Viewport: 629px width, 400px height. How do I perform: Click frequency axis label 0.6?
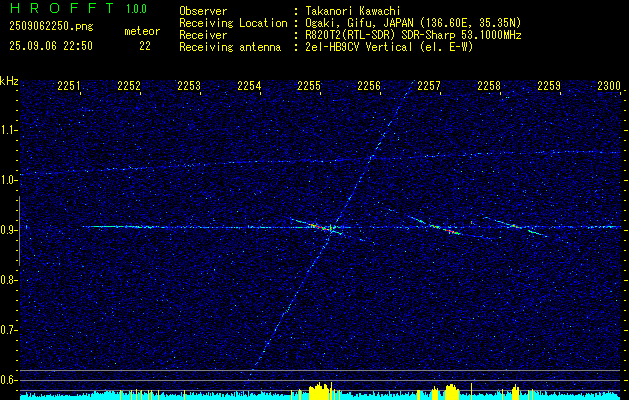[9, 380]
